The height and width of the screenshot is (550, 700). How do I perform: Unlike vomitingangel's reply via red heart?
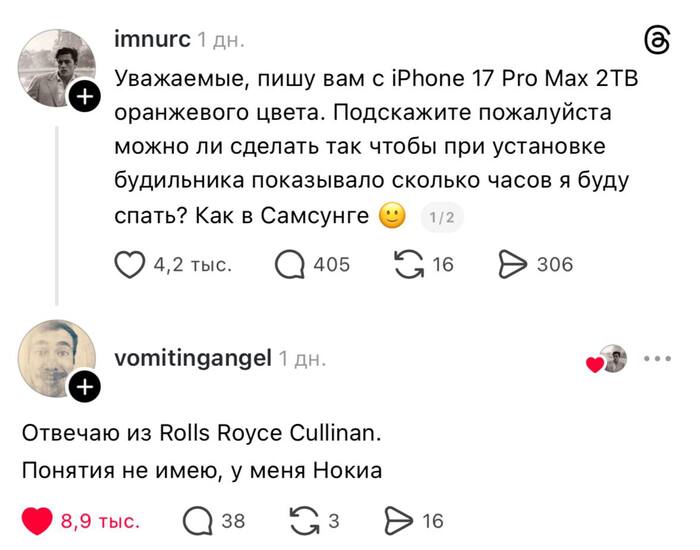point(37,521)
